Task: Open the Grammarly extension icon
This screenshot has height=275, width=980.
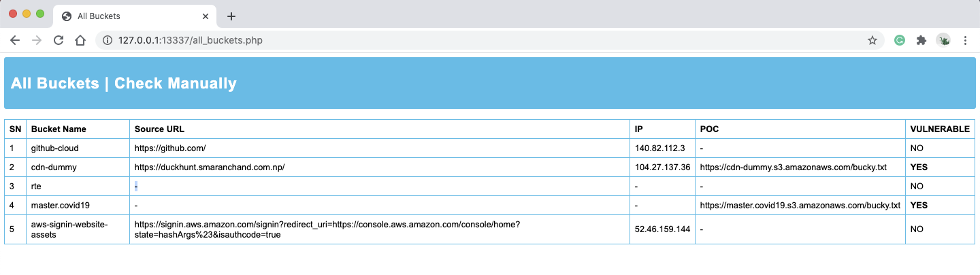Action: pyautogui.click(x=899, y=40)
